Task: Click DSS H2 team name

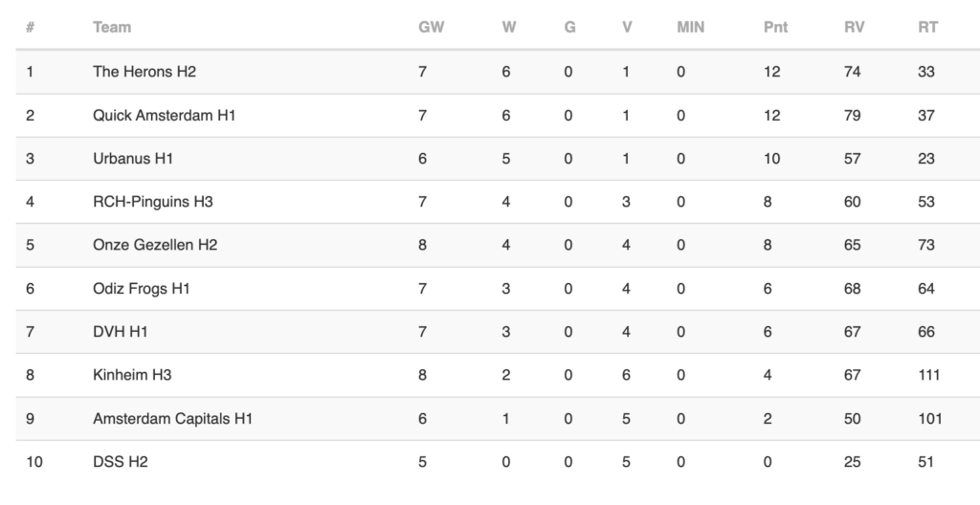Action: point(120,462)
